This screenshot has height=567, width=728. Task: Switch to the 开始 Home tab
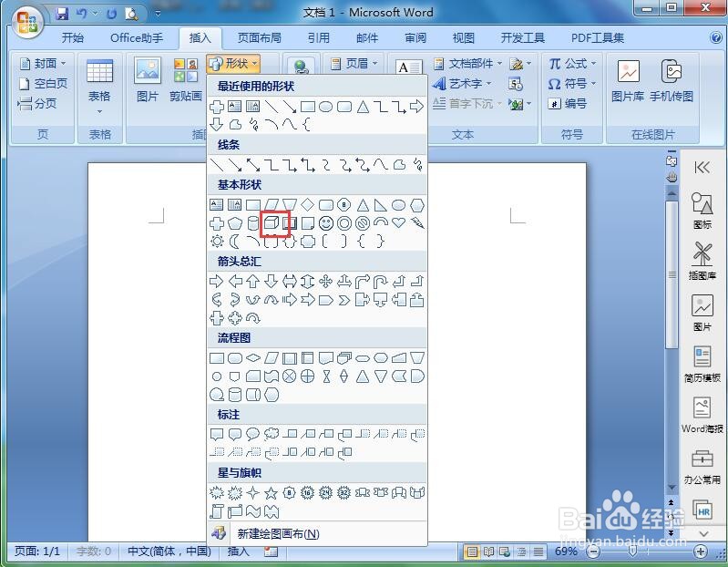(73, 38)
